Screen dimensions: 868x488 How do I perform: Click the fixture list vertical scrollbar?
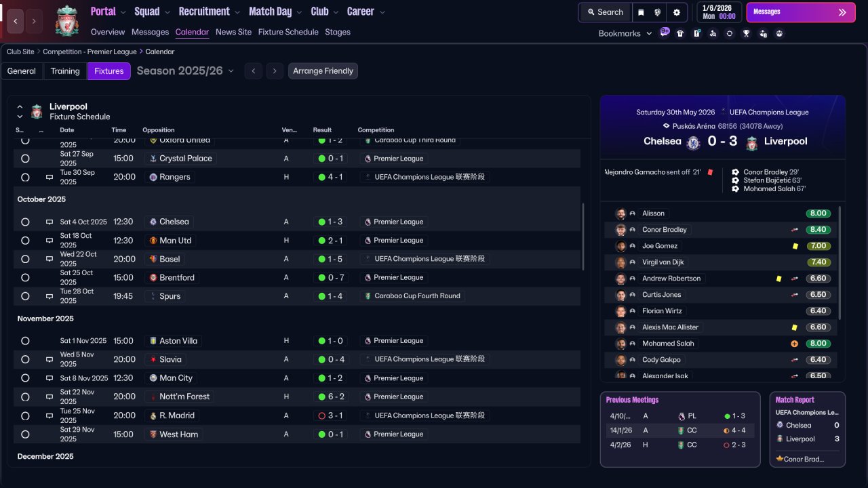[583, 237]
